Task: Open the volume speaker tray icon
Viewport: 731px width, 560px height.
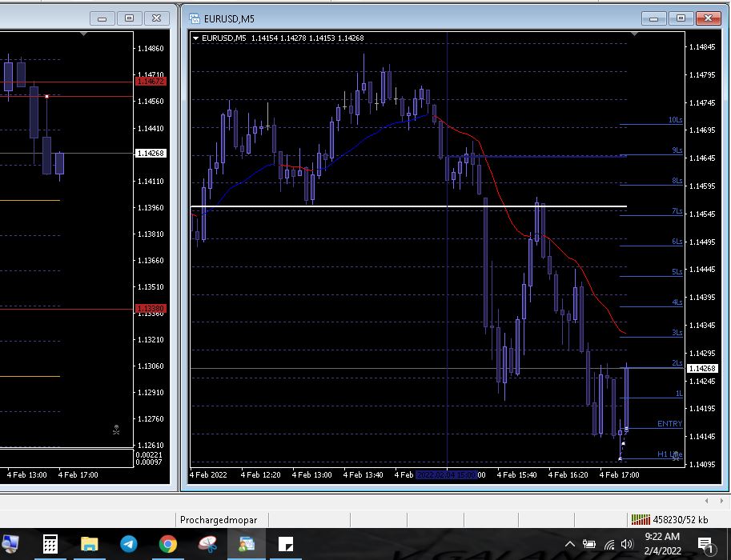Action: 627,544
